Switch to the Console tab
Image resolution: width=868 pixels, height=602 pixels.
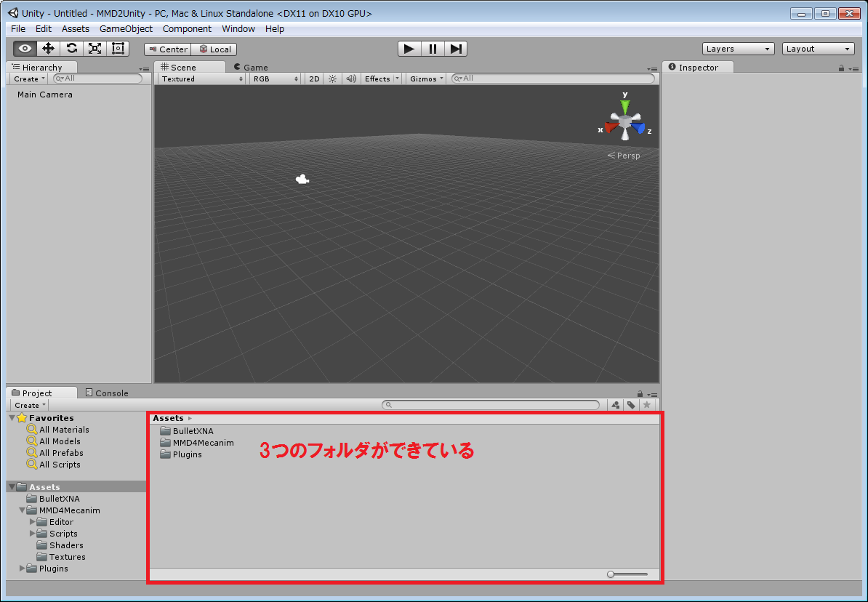tap(107, 393)
